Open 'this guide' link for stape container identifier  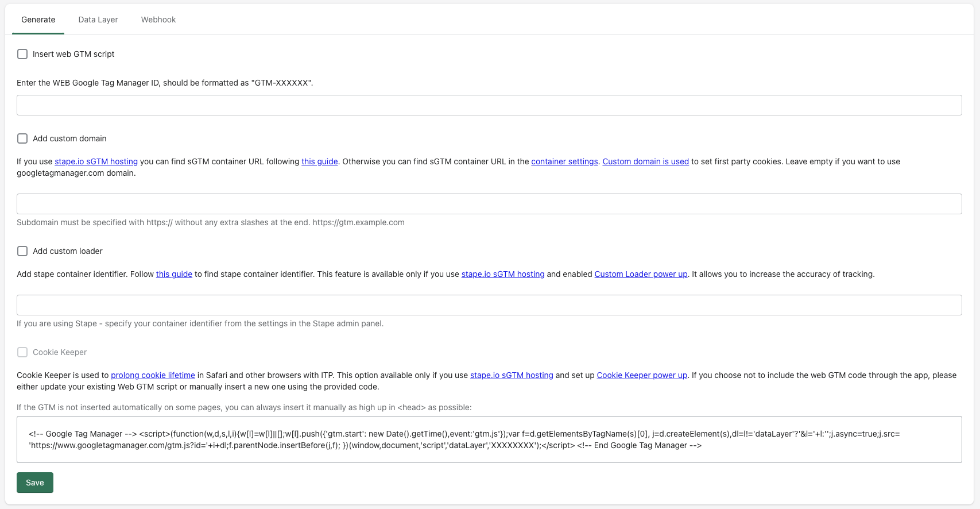click(174, 274)
